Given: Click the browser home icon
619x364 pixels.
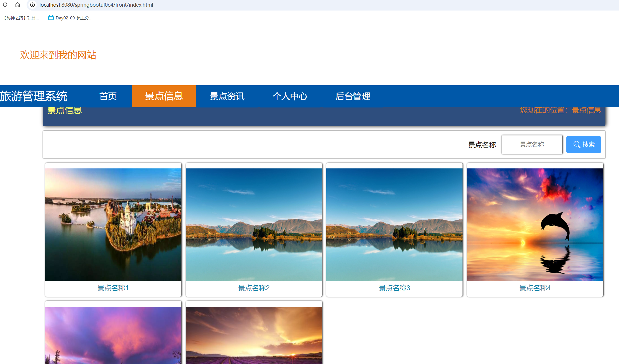Looking at the screenshot, I should coord(17,5).
